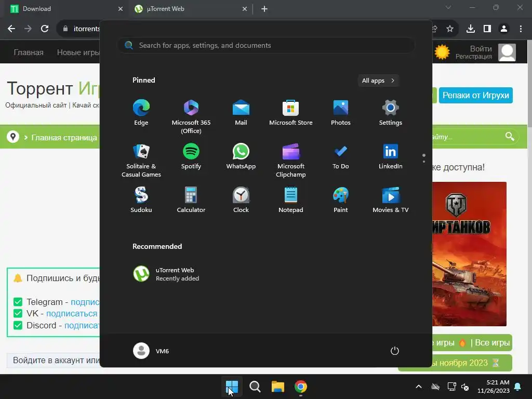
Task: Click the Start menu search box
Action: 266,46
